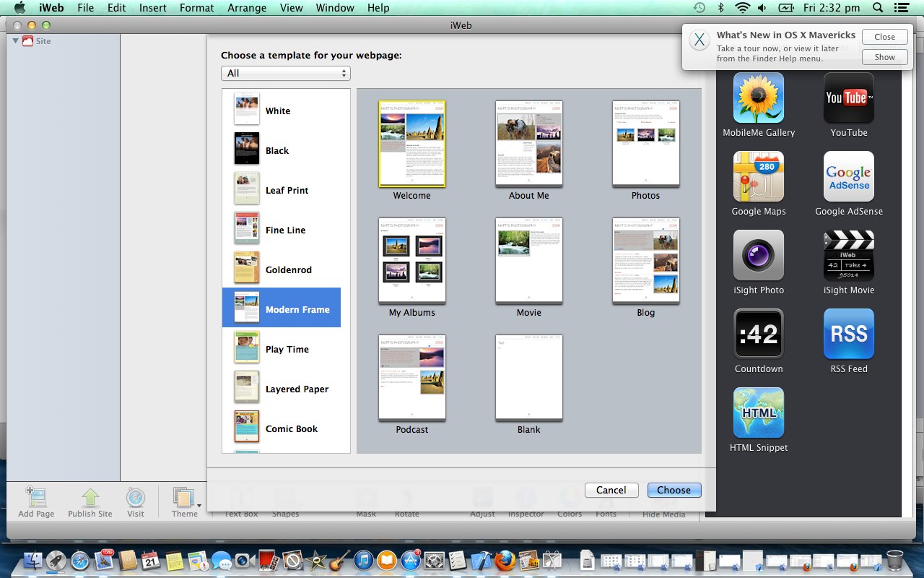Open Calendar icon in the Dock
924x578 pixels.
(x=150, y=561)
